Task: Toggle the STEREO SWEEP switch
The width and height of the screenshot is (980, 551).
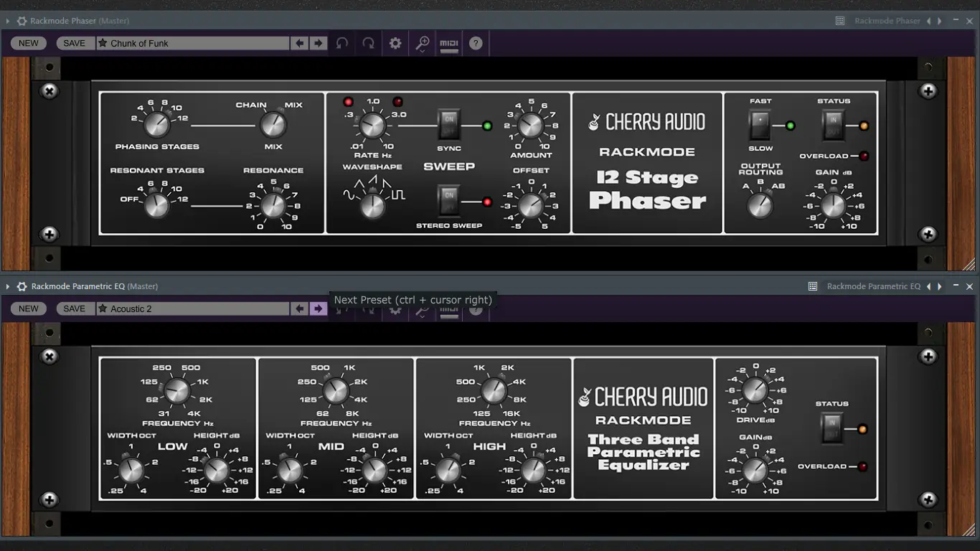Action: [449, 201]
